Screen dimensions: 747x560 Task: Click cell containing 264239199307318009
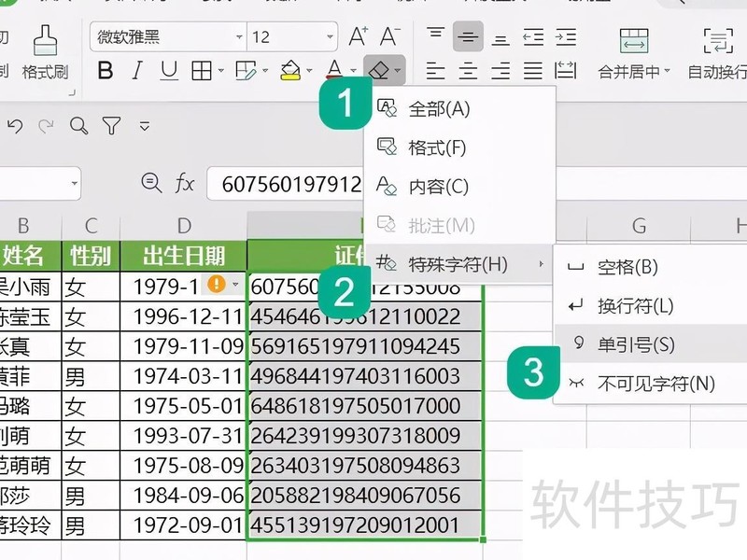(x=365, y=436)
